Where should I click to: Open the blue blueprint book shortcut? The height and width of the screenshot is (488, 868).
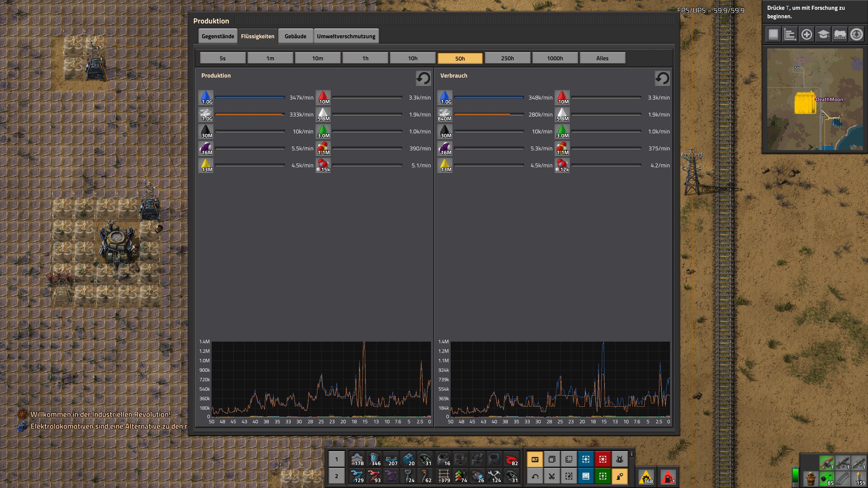(586, 476)
